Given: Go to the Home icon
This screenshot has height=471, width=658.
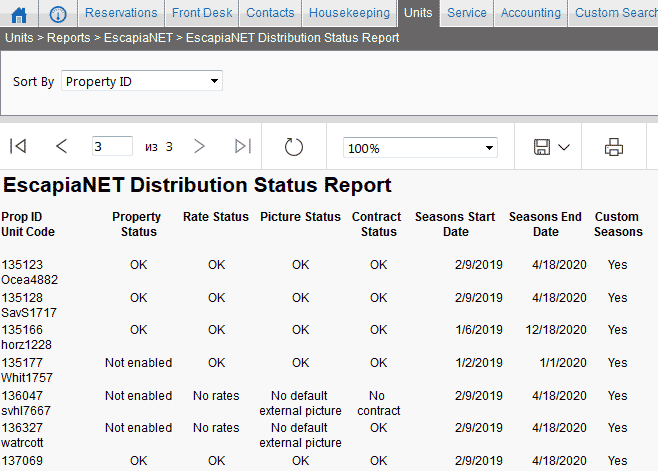Looking at the screenshot, I should [x=19, y=15].
